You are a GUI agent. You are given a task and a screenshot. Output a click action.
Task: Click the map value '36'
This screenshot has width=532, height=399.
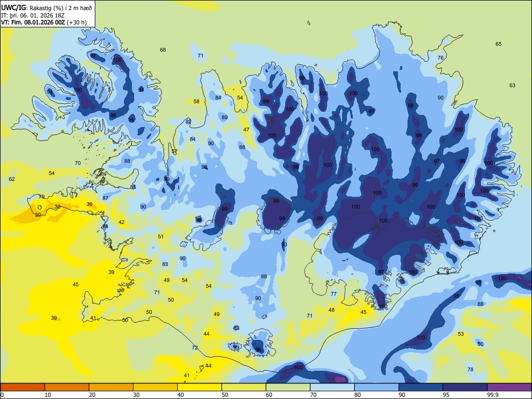click(x=89, y=204)
